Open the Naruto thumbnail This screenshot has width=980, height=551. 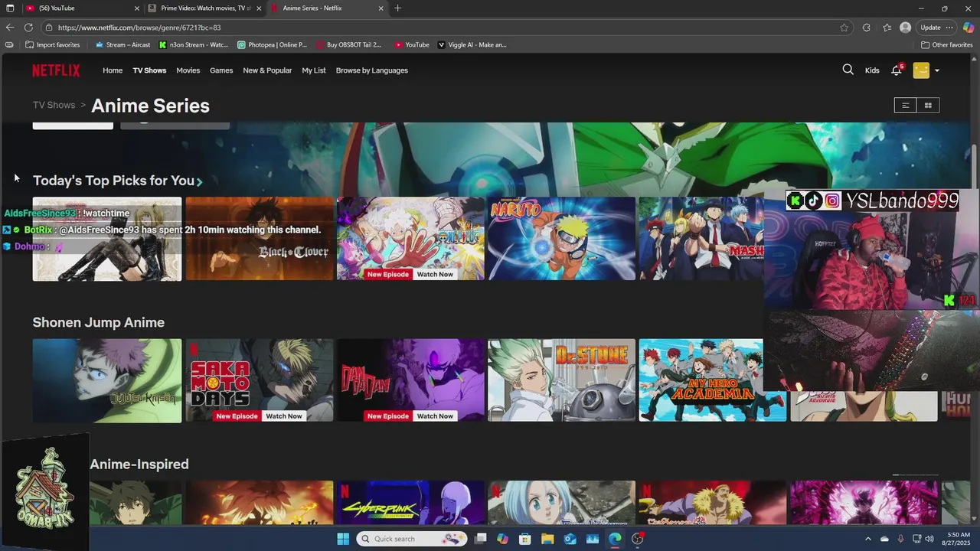(x=562, y=239)
